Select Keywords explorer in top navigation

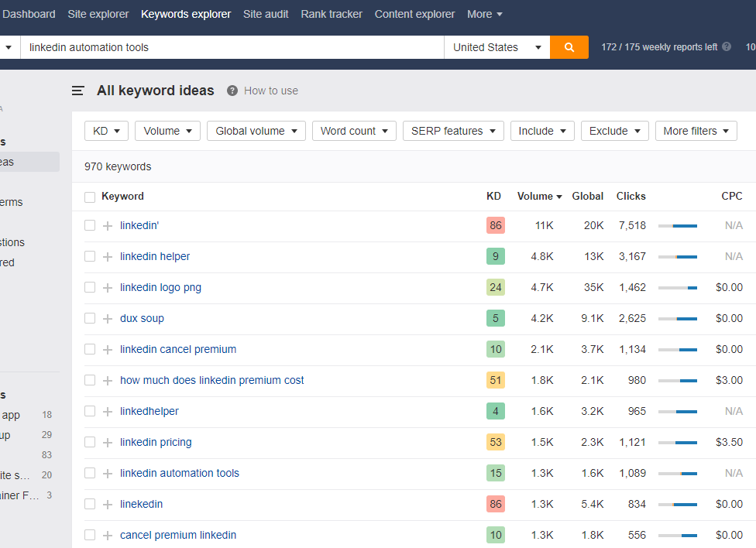tap(186, 15)
